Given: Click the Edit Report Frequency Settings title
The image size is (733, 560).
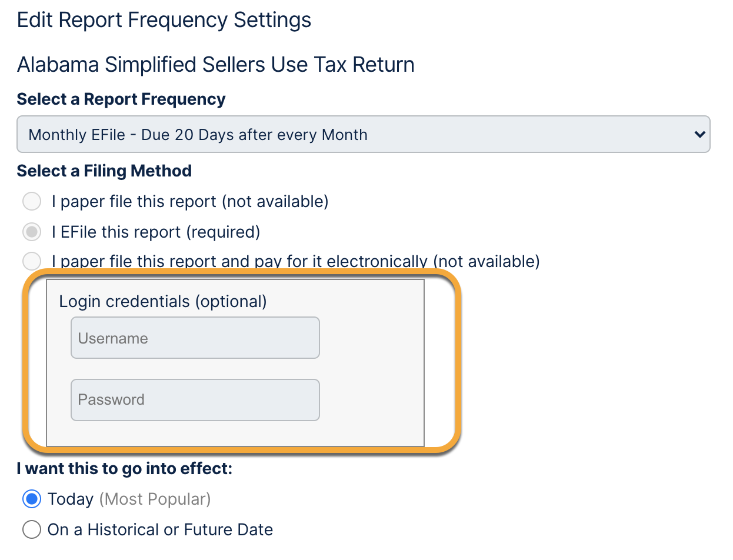Looking at the screenshot, I should tap(164, 20).
